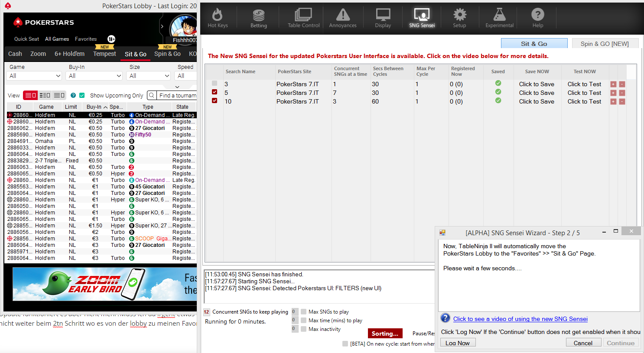This screenshot has height=353, width=644.
Task: Switch to the Spin & Go lobby tab
Action: click(x=167, y=54)
